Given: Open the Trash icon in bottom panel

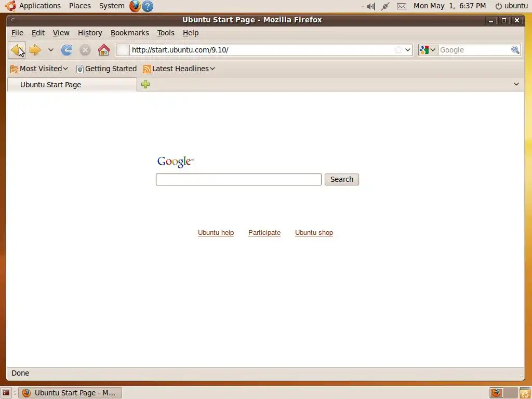Looking at the screenshot, I should 525,393.
